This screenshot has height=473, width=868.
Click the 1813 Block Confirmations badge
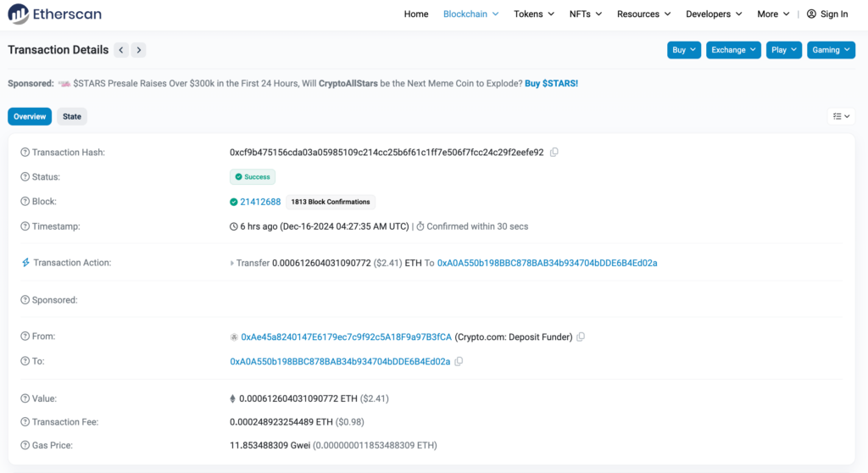tap(331, 202)
